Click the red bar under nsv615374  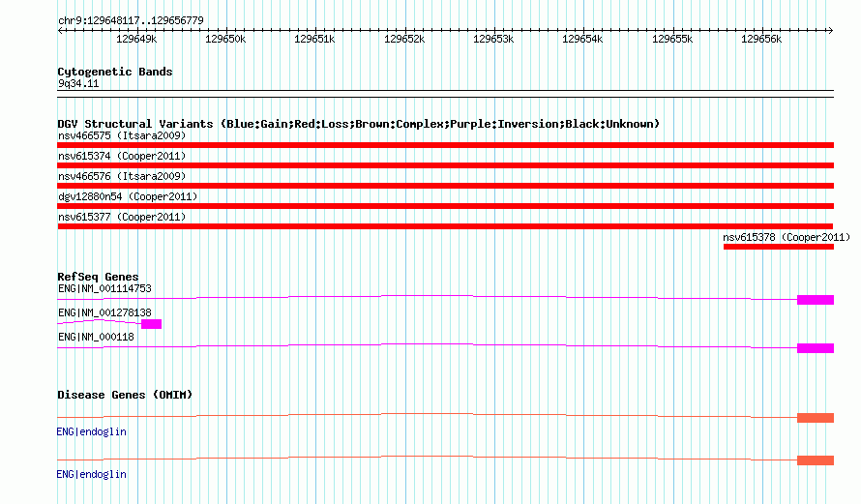click(445, 165)
